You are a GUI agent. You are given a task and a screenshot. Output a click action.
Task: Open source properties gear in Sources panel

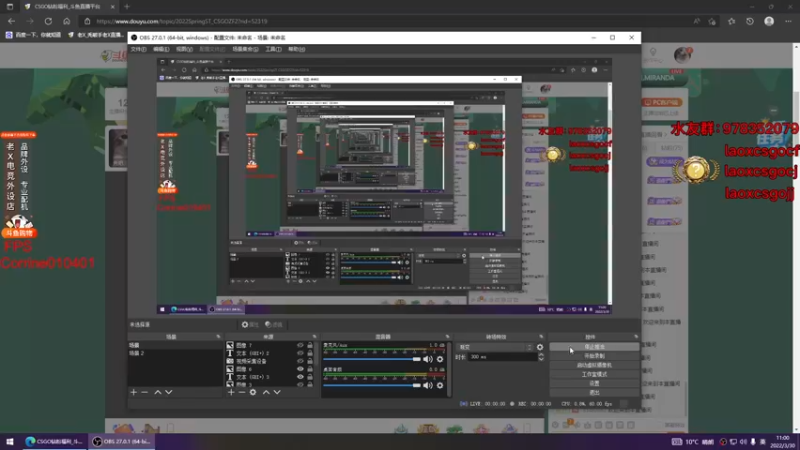pyautogui.click(x=253, y=392)
